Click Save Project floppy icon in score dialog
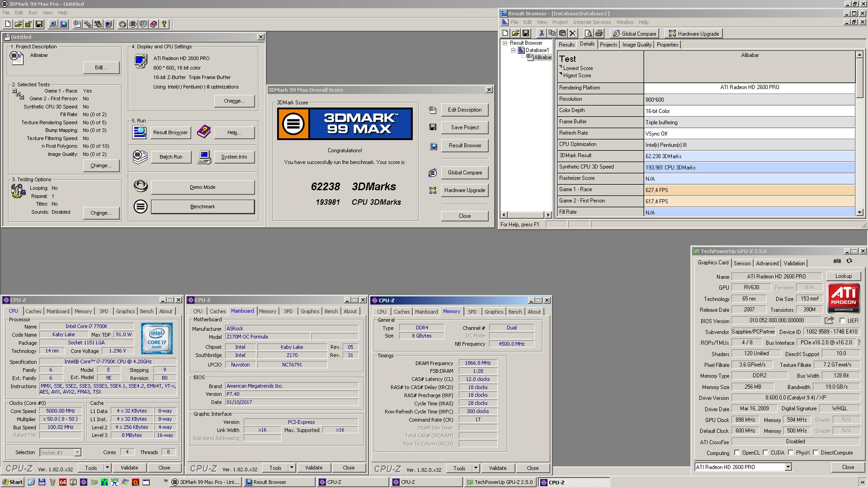This screenshot has width=868, height=488. (x=433, y=127)
